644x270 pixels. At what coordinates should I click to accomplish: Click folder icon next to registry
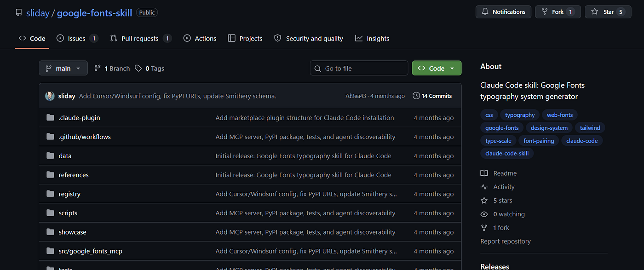[50, 194]
